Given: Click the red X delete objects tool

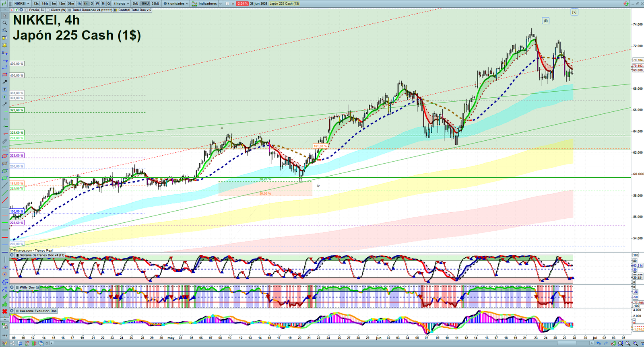Looking at the screenshot, I should click(x=5, y=311).
